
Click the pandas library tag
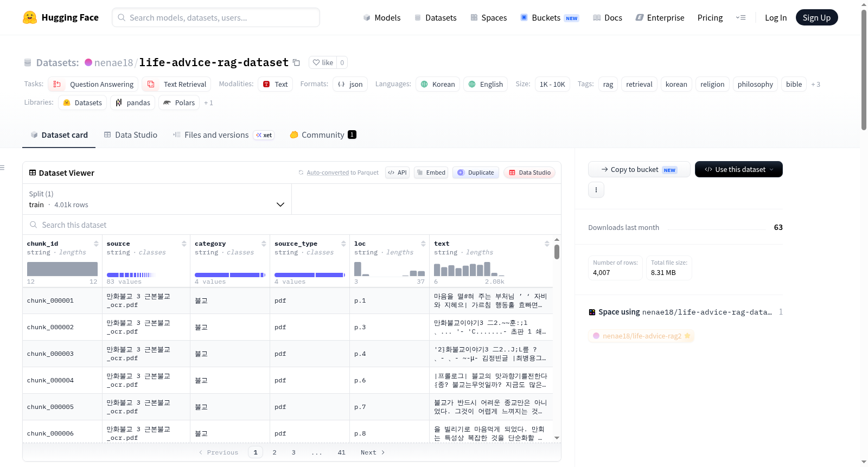133,103
